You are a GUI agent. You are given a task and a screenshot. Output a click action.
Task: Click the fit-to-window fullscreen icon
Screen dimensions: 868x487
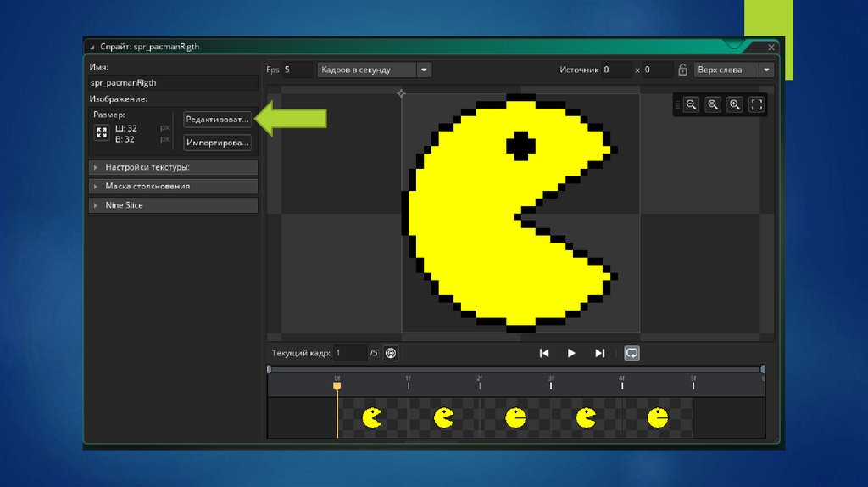click(757, 104)
